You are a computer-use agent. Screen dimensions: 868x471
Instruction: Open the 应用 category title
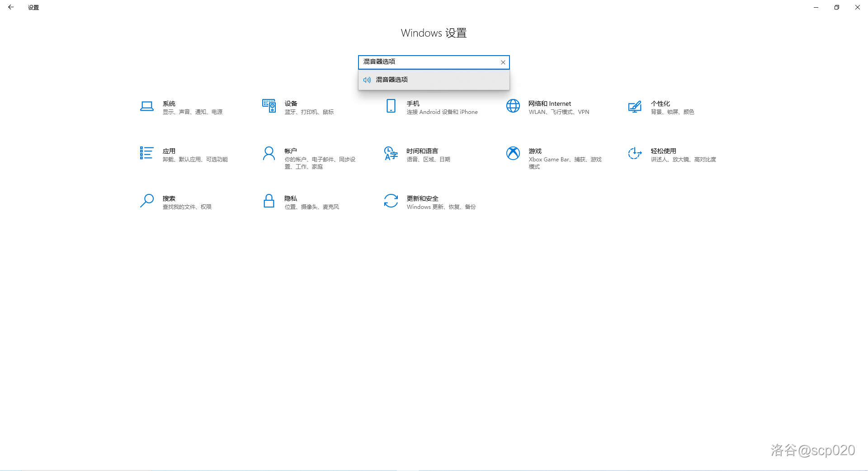(x=169, y=151)
